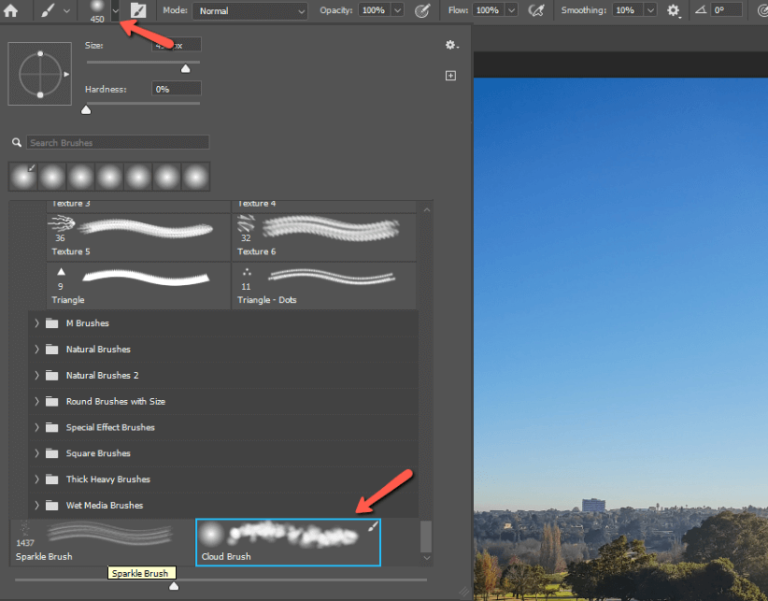Click the M Brushes folder icon
This screenshot has height=601, width=768.
point(52,323)
